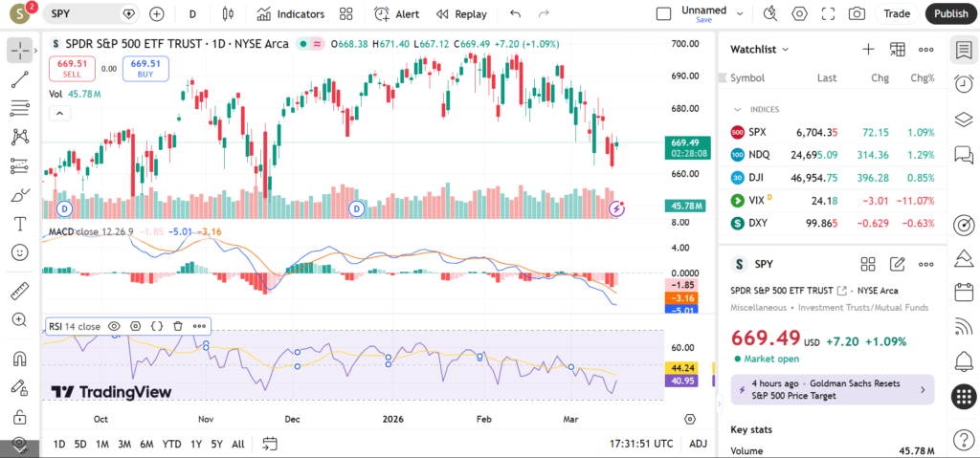Image resolution: width=980 pixels, height=458 pixels.
Task: Open RSI indicator settings gear
Action: click(136, 326)
